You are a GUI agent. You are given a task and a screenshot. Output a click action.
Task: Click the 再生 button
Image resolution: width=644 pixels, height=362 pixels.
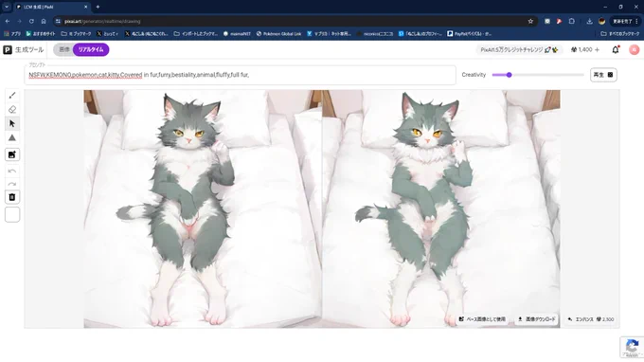coord(603,75)
